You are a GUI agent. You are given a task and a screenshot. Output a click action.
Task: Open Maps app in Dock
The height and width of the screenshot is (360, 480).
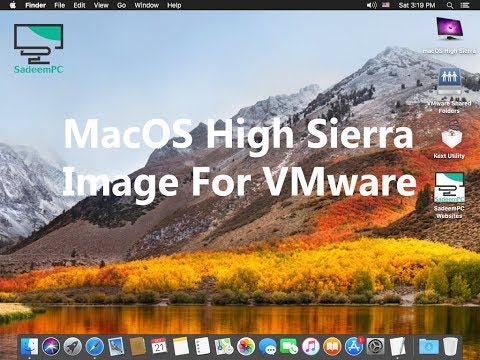[224, 347]
